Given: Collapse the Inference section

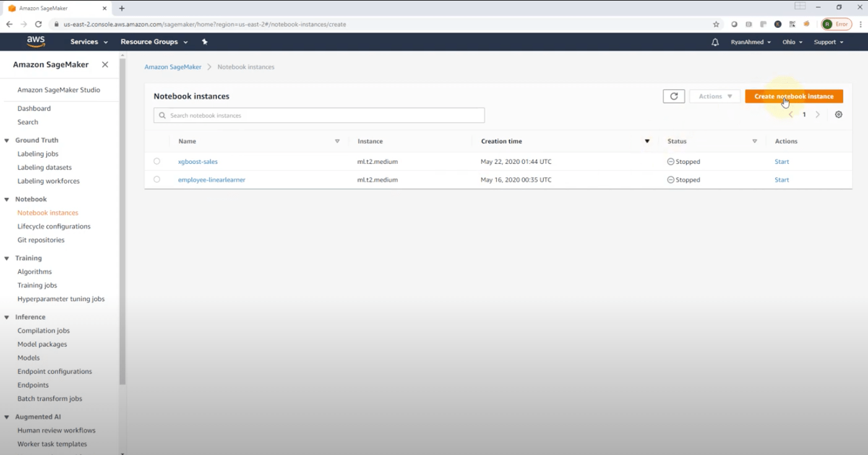Looking at the screenshot, I should coord(7,317).
